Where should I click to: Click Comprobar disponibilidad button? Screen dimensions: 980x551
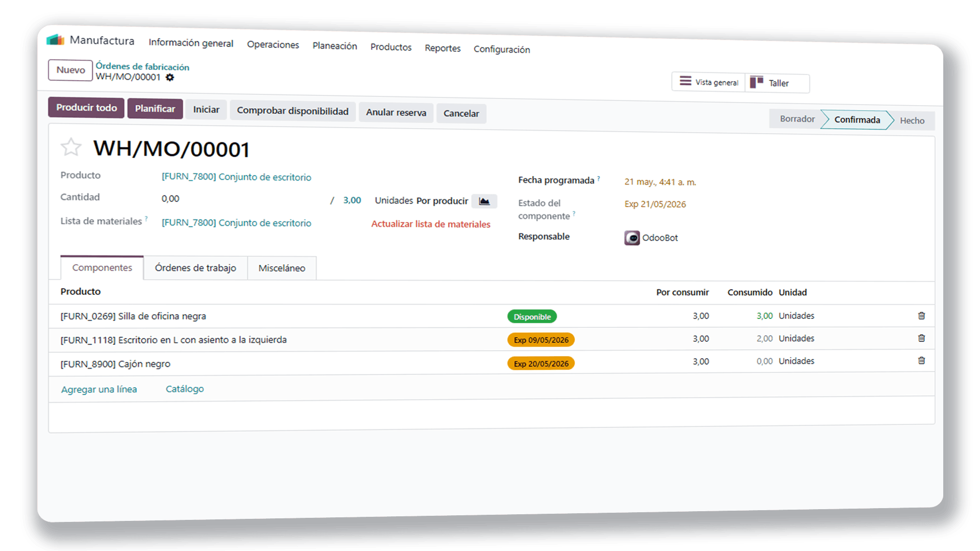[292, 111]
